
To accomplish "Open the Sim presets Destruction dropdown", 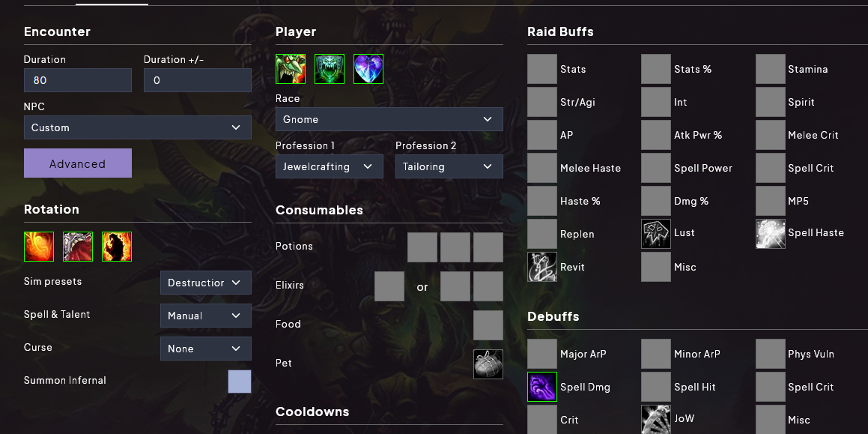I will (205, 283).
